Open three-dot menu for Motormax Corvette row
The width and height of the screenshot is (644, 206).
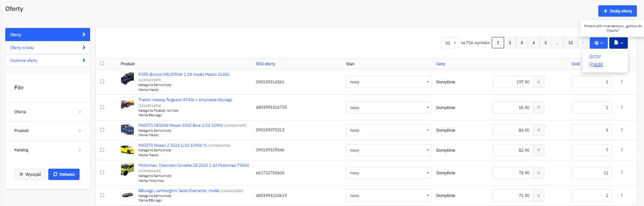coord(622,172)
